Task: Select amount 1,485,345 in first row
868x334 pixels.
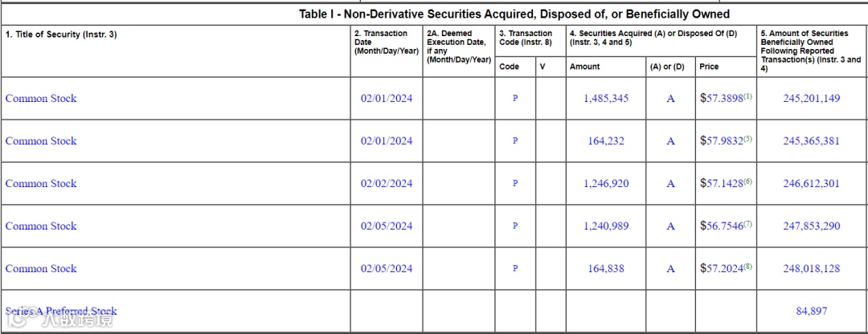Action: point(606,99)
